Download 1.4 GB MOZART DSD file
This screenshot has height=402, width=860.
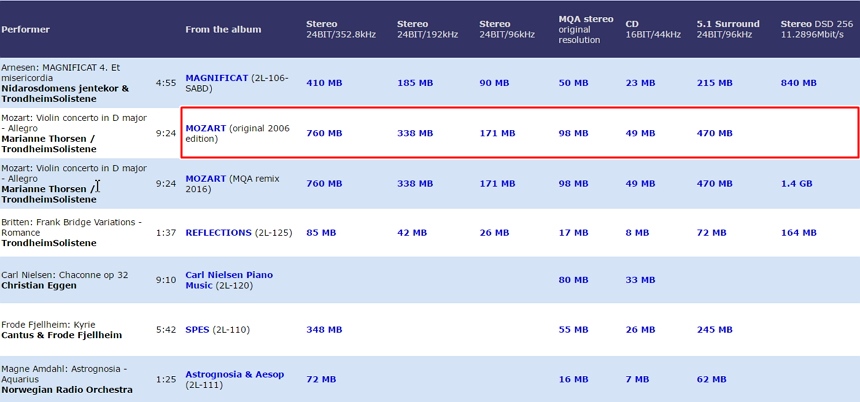(x=796, y=184)
